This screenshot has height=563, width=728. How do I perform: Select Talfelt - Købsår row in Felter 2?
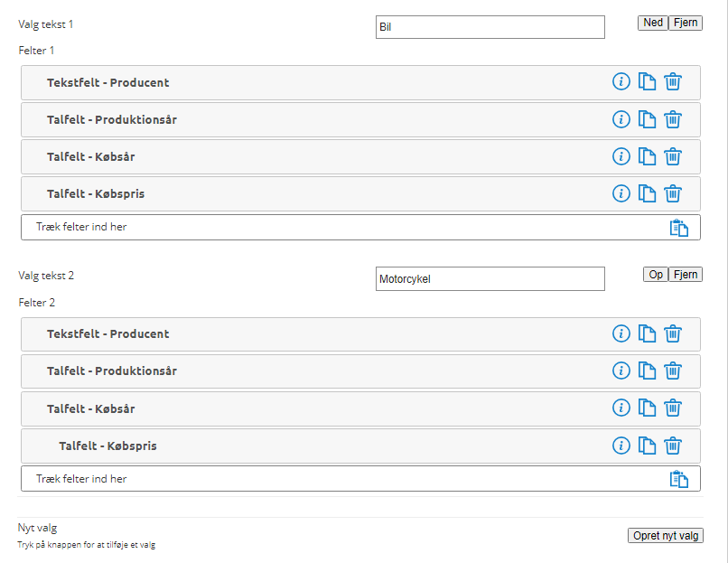point(360,408)
